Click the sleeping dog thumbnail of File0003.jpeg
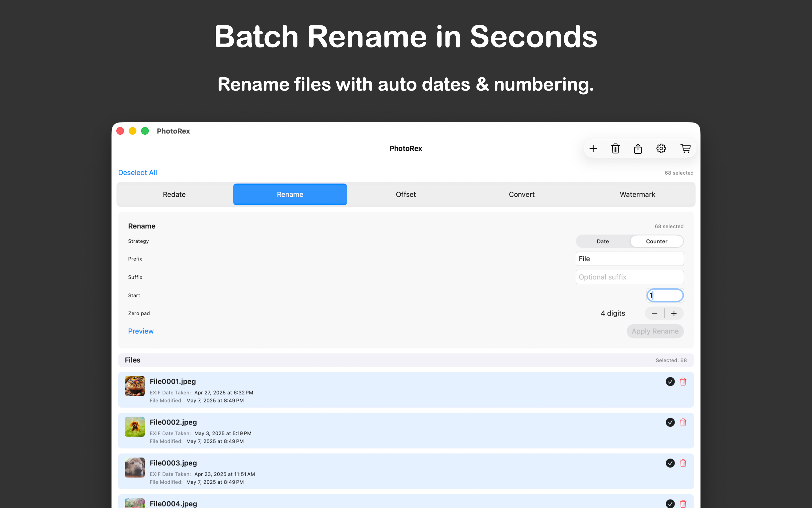Image resolution: width=812 pixels, height=508 pixels. point(134,467)
